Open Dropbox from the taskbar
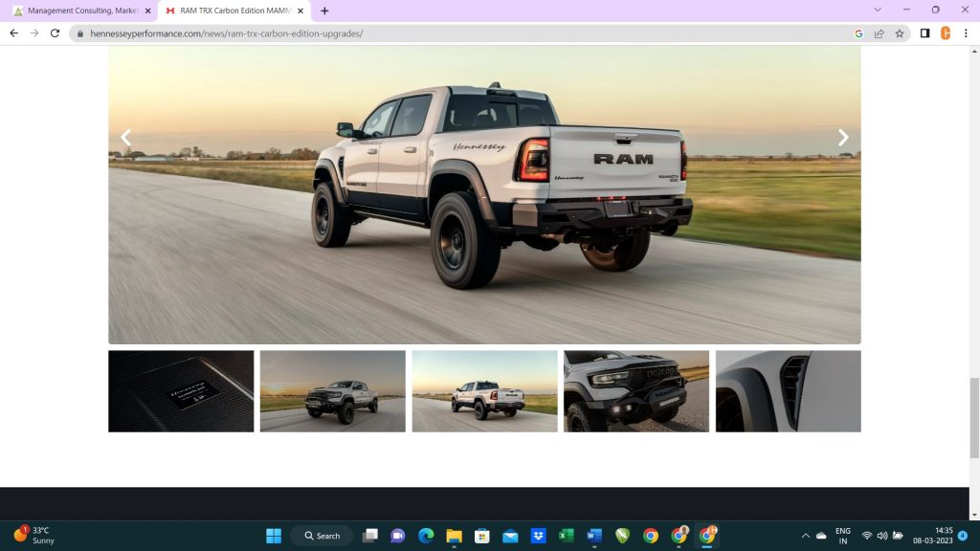 click(538, 536)
